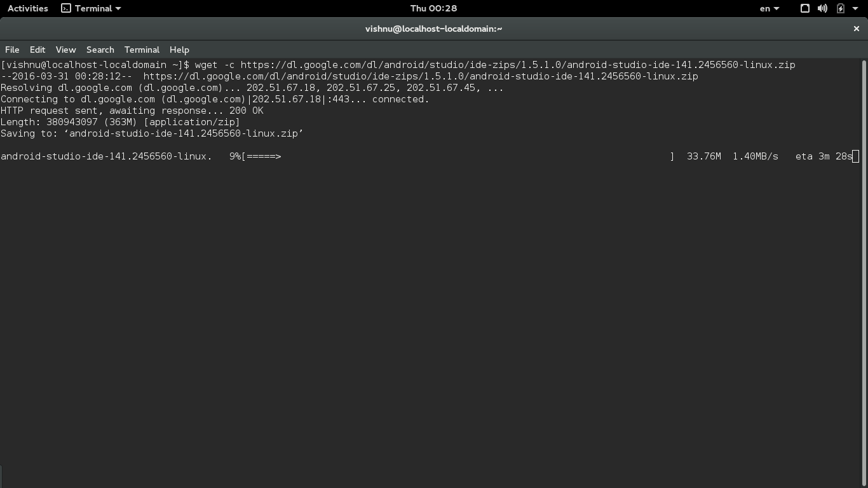Click the Terminal icon in the top bar
Screen dimensions: 868x488
click(66, 8)
